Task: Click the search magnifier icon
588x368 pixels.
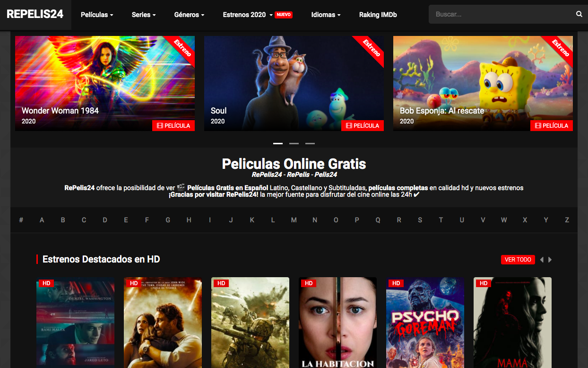Action: 579,14
